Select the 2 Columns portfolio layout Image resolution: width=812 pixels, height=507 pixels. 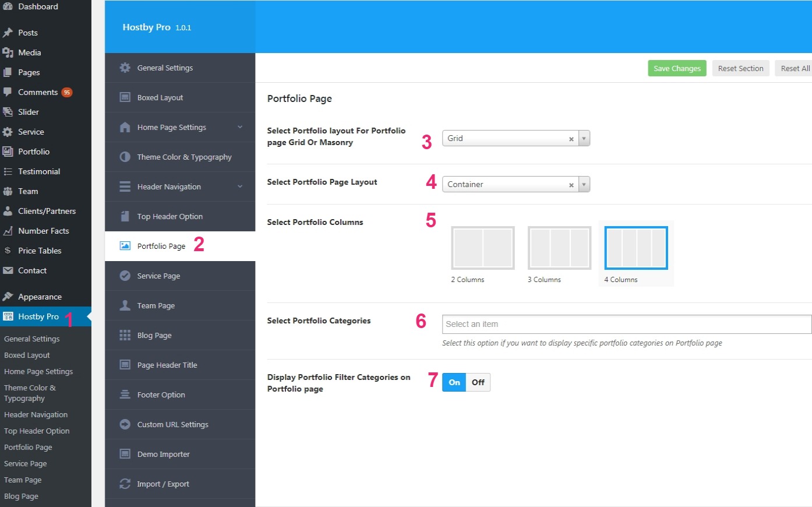(x=483, y=248)
